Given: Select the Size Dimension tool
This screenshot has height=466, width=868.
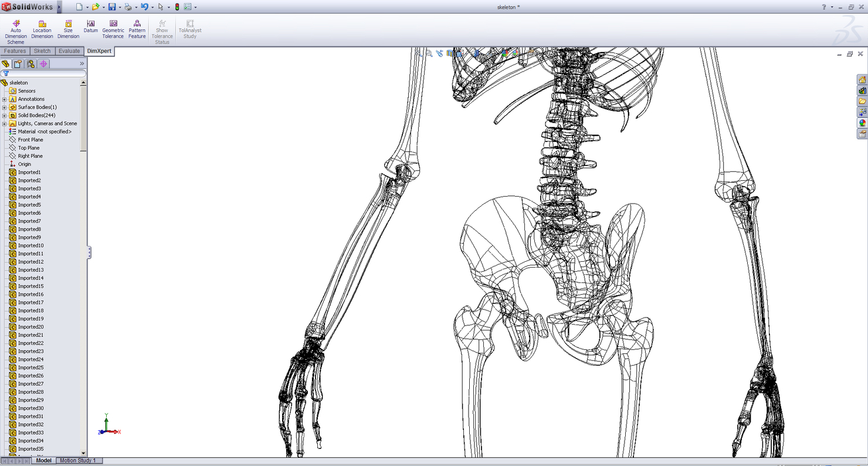Looking at the screenshot, I should (x=68, y=27).
